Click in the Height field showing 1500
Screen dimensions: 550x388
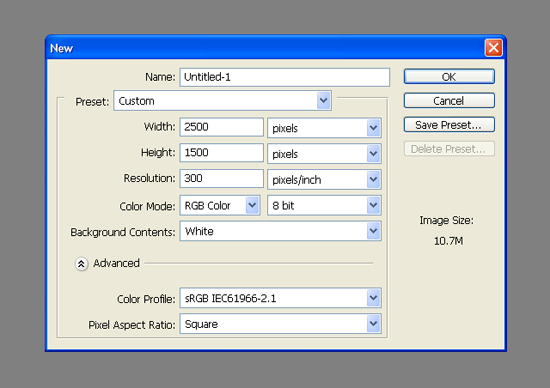click(221, 153)
